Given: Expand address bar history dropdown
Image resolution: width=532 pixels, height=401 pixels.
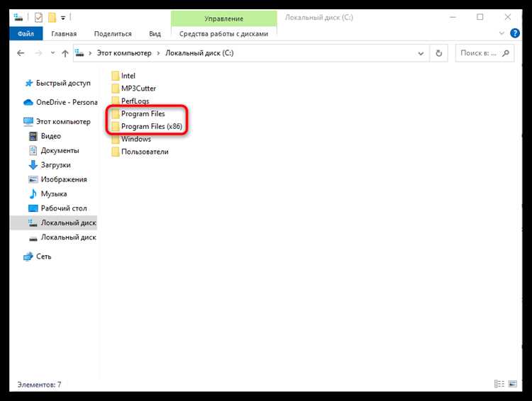Looking at the screenshot, I should [x=421, y=53].
